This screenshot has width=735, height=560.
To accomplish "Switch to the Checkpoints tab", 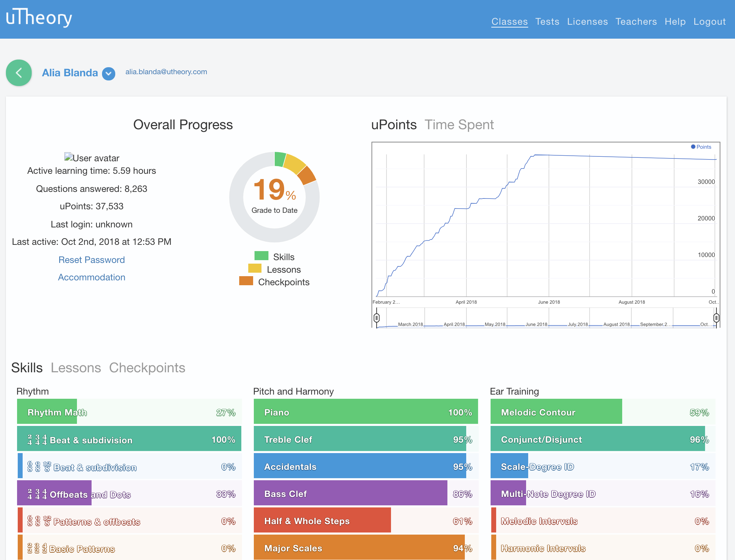I will tap(147, 368).
